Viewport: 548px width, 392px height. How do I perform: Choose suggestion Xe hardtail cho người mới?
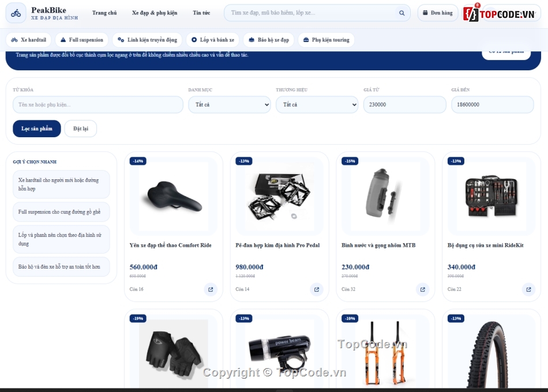[62, 184]
